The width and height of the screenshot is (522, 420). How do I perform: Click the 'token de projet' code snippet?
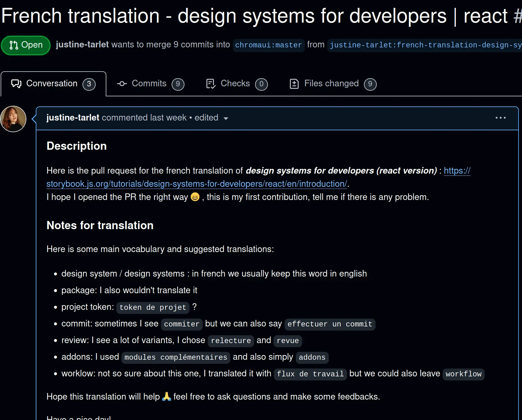(x=153, y=308)
